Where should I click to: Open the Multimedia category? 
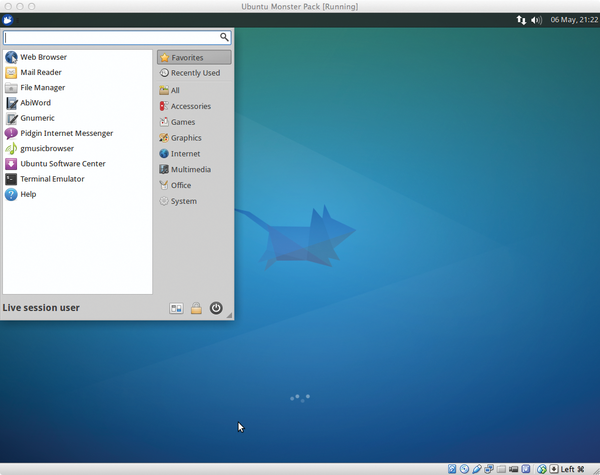194,169
